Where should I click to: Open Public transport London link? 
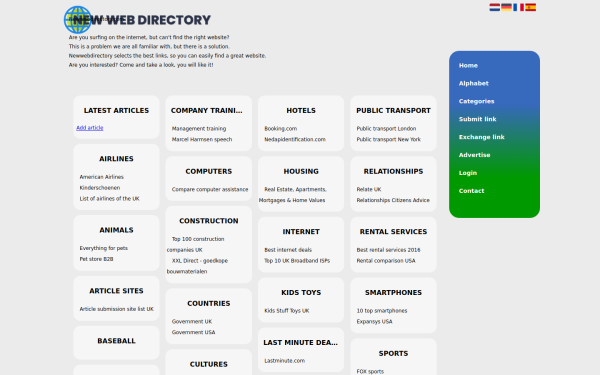(x=386, y=129)
